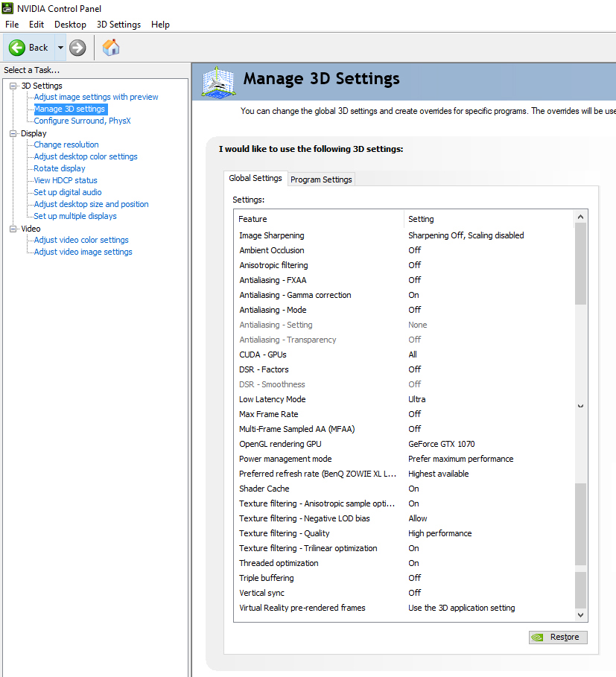This screenshot has height=677, width=616.
Task: Select the Low Latency Mode row
Action: 404,399
